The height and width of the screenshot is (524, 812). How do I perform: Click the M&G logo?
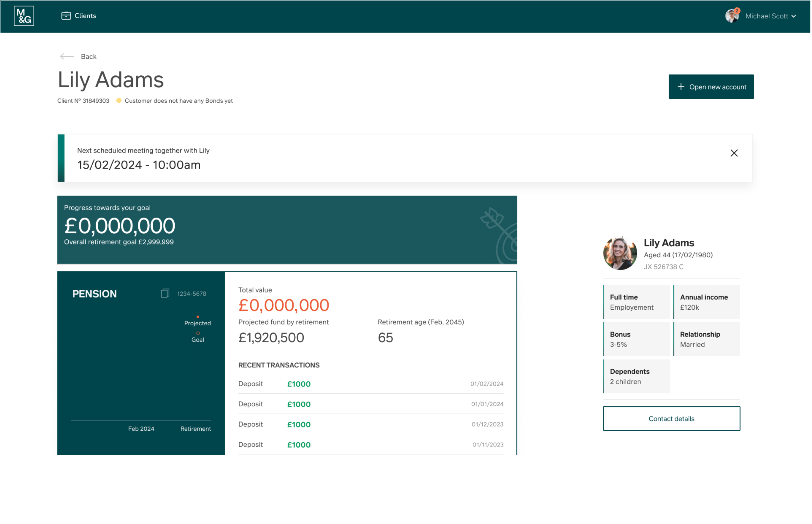click(x=24, y=16)
